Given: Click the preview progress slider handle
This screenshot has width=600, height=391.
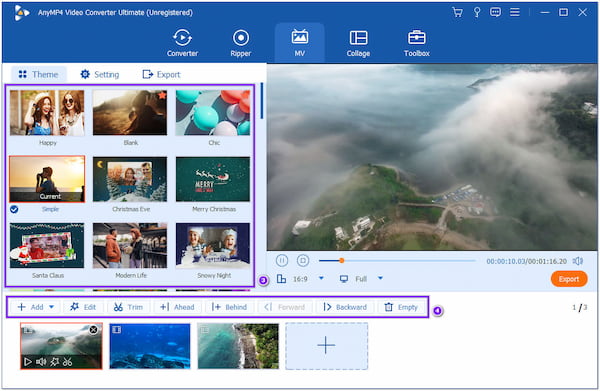Looking at the screenshot, I should (342, 261).
